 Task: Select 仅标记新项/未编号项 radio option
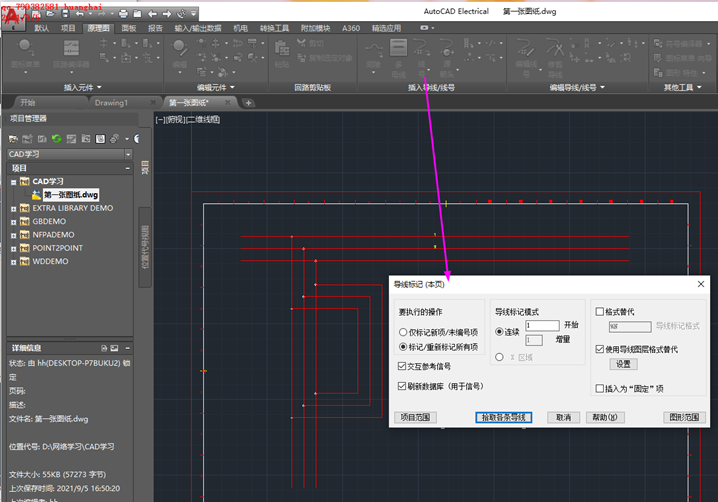(438, 332)
